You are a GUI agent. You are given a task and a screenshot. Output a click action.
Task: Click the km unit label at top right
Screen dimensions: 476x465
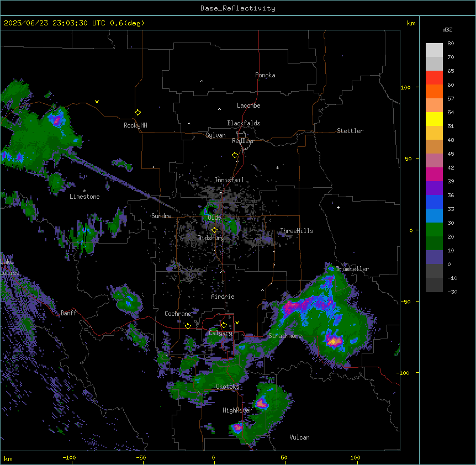click(x=411, y=23)
